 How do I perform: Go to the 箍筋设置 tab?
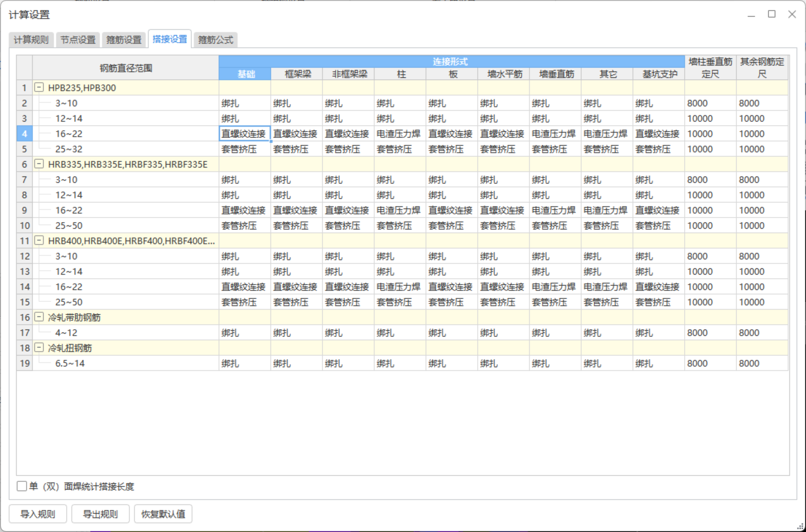124,40
